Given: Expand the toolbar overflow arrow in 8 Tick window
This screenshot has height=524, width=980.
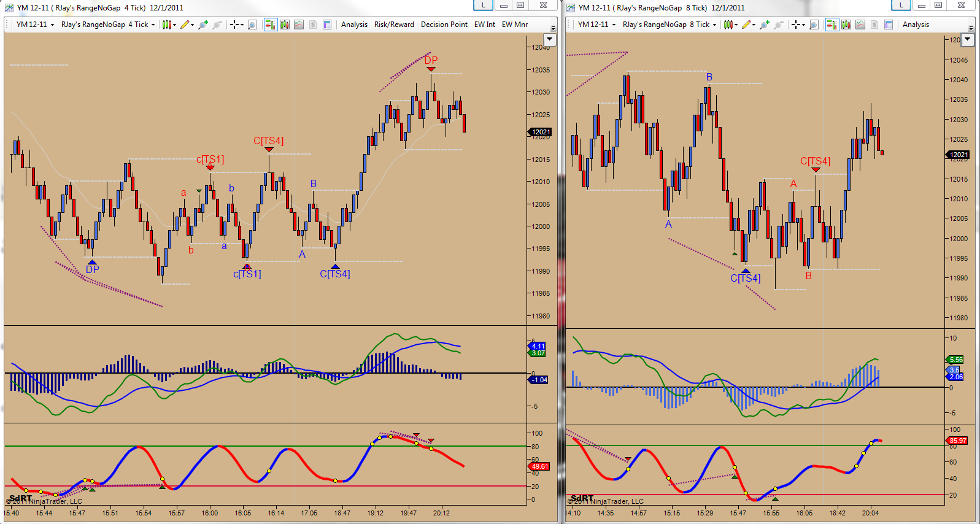Looking at the screenshot, I should [x=971, y=28].
